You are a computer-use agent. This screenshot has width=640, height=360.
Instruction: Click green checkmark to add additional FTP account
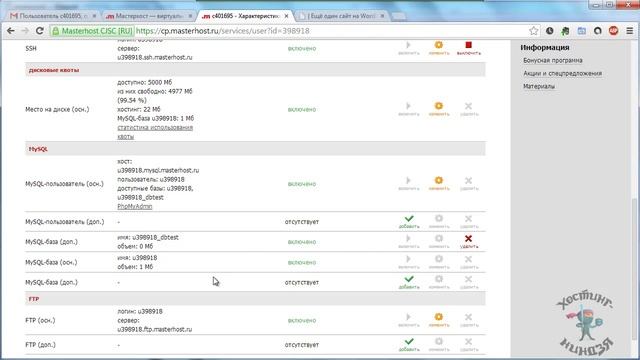(409, 341)
